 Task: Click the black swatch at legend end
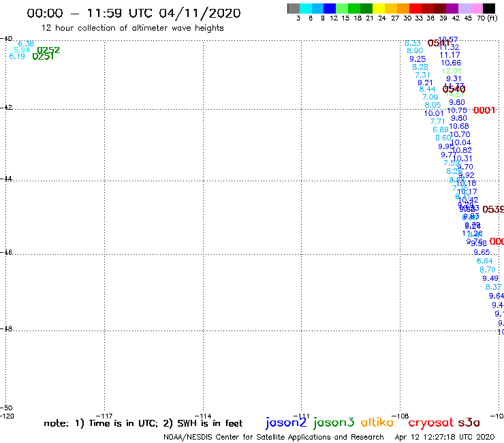tap(488, 8)
